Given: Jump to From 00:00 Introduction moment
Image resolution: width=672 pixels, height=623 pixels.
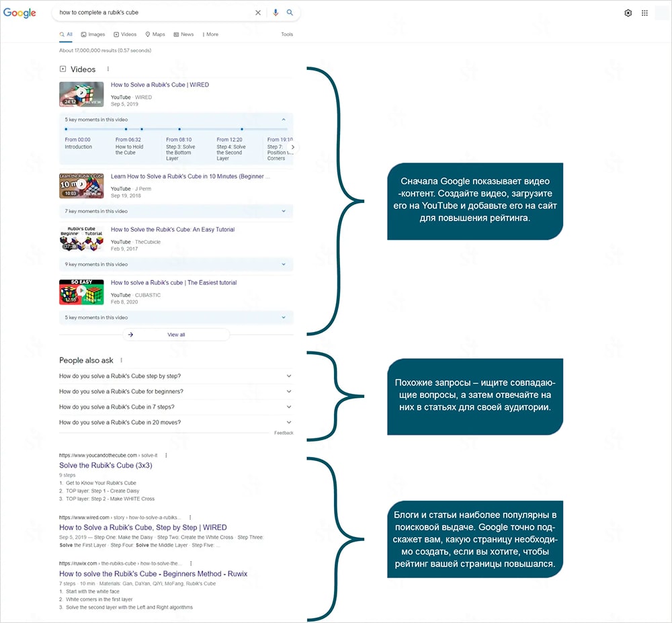Looking at the screenshot, I should coord(79,143).
